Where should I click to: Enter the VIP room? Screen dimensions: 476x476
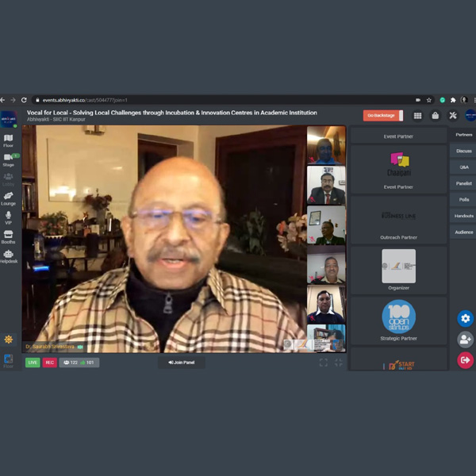8,217
